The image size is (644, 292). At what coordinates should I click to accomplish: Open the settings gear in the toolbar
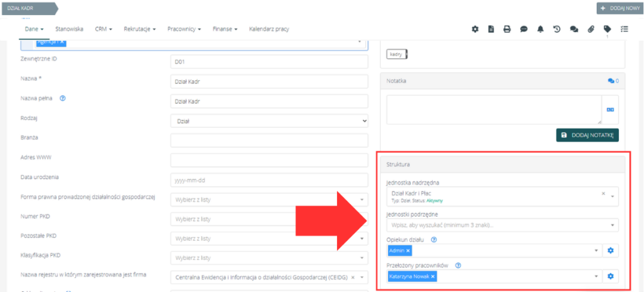[x=475, y=29]
